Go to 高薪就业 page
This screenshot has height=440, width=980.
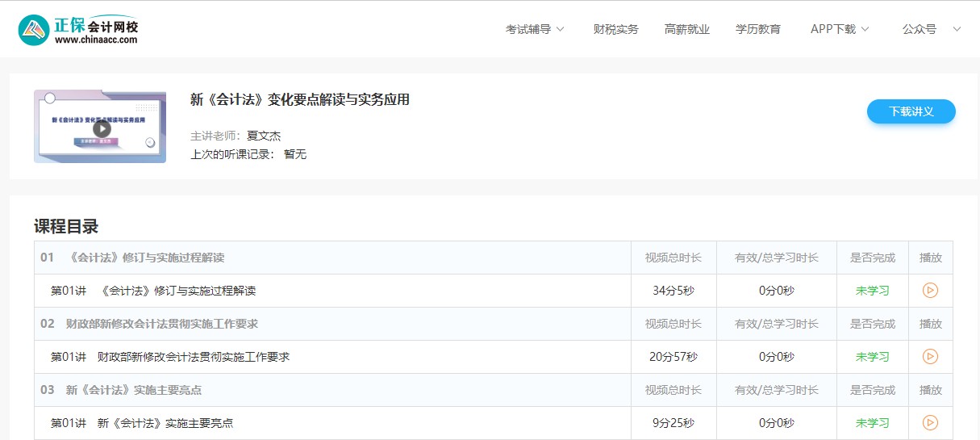tap(686, 29)
